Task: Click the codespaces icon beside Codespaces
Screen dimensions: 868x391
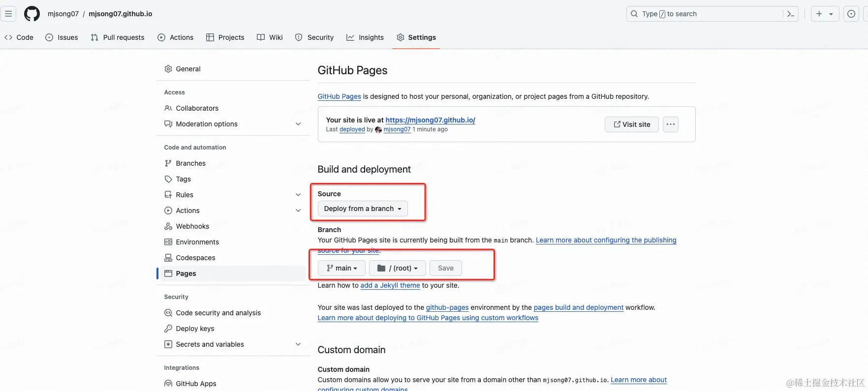Action: 168,258
